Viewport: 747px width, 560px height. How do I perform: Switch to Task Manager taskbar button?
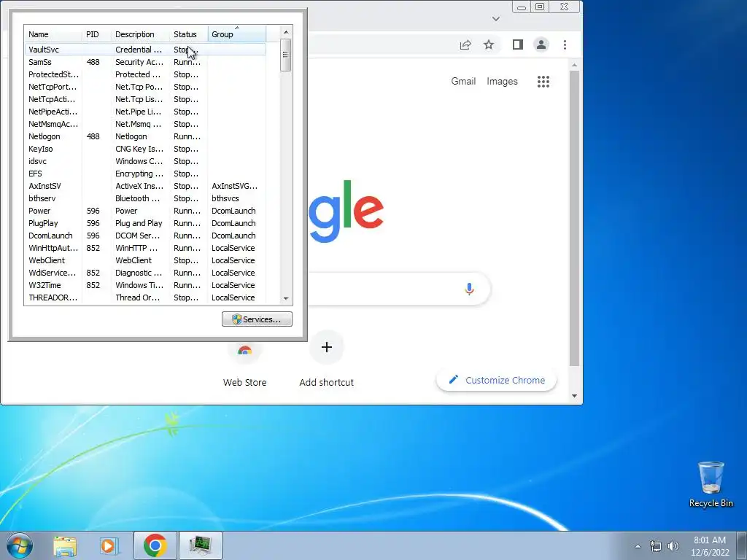coord(200,545)
